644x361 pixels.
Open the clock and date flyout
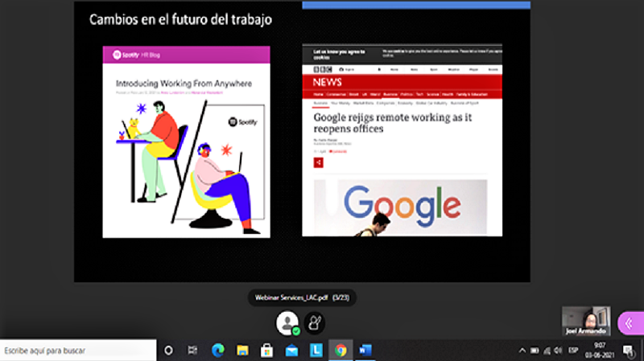coord(600,351)
